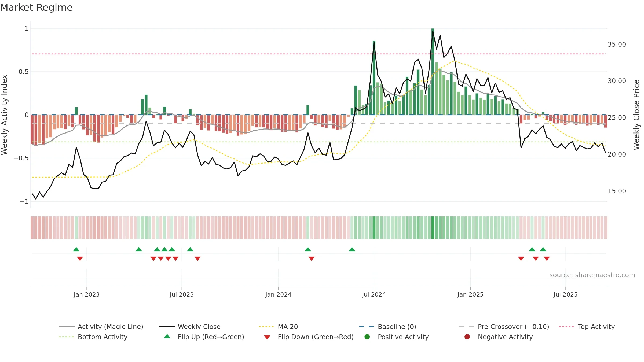
Task: Click the last red flip-down marker before Jul 2025
Action: [547, 258]
